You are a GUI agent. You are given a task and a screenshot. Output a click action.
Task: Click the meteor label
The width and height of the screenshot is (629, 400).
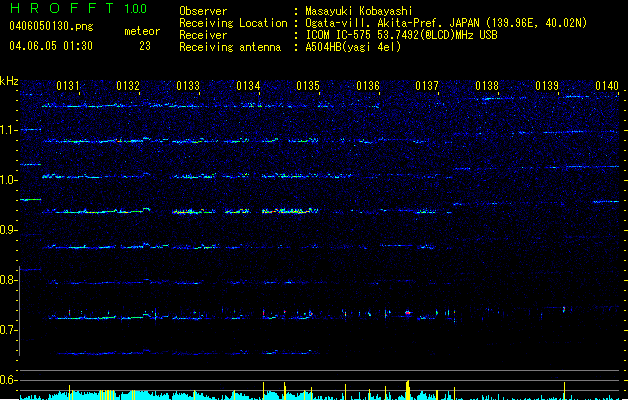[x=142, y=31]
